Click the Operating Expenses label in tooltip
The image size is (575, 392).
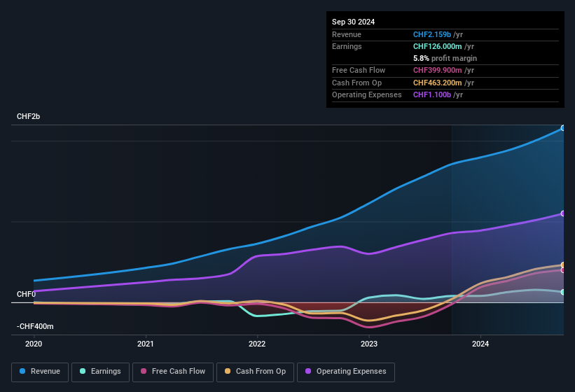pos(367,95)
